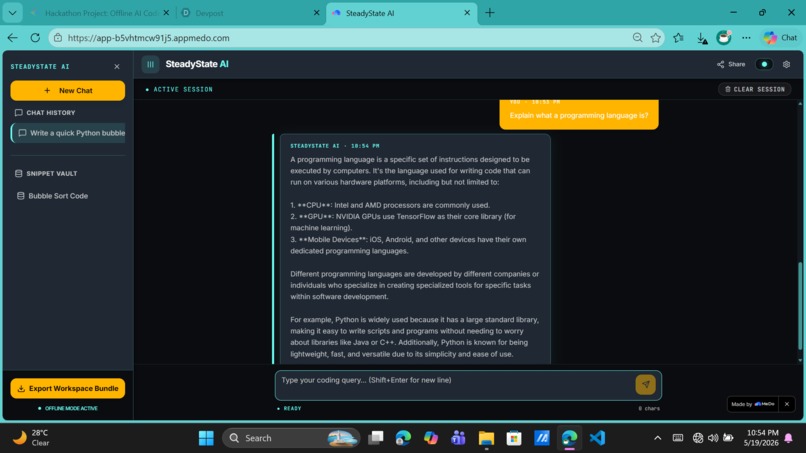Click the address bar URL
The image size is (806, 453).
[x=149, y=38]
